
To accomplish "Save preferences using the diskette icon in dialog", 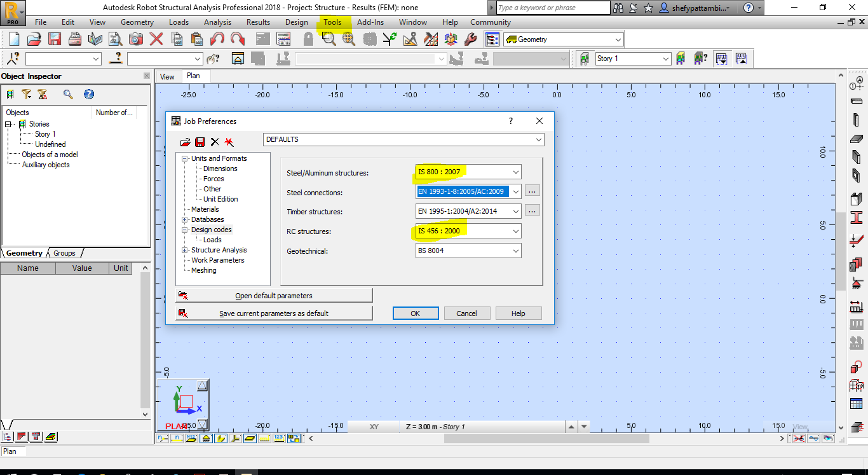I will (200, 141).
